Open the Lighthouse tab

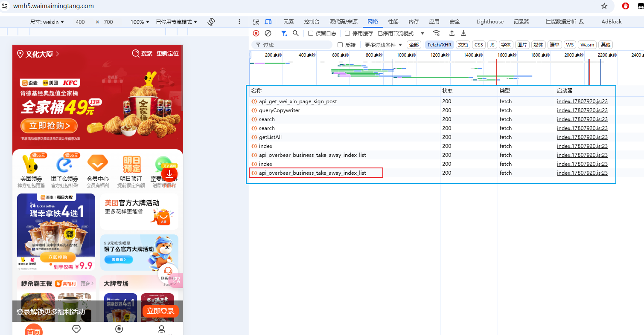click(x=490, y=22)
